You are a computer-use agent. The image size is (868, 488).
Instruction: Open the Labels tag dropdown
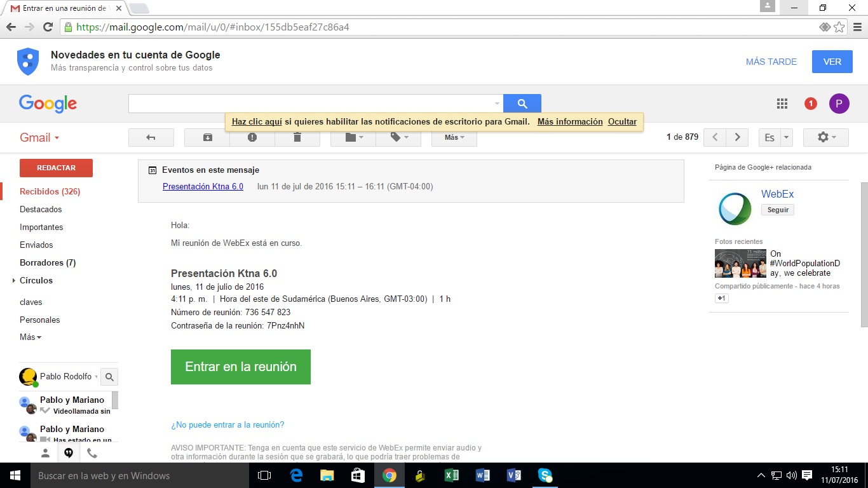click(398, 137)
